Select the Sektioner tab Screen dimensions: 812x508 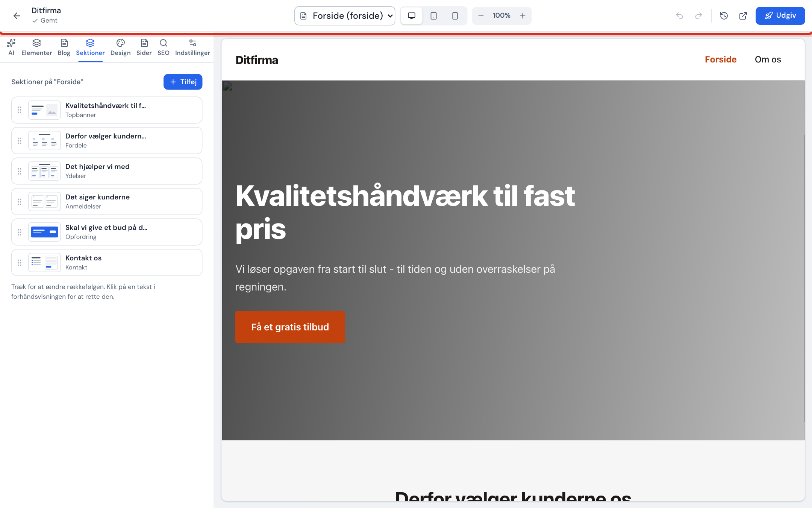tap(90, 47)
